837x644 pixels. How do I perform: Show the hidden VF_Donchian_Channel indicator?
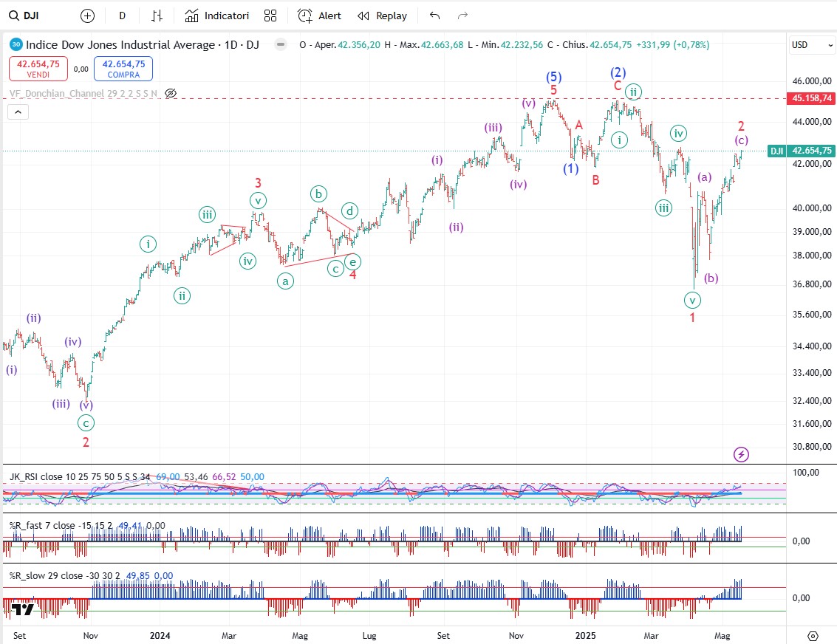point(171,93)
